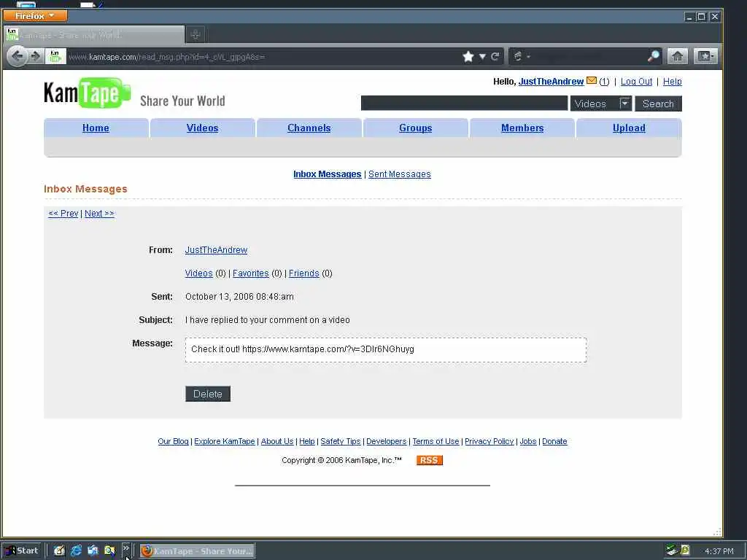Go to the previous message with << Prev
This screenshot has height=560, width=747.
[x=63, y=214]
